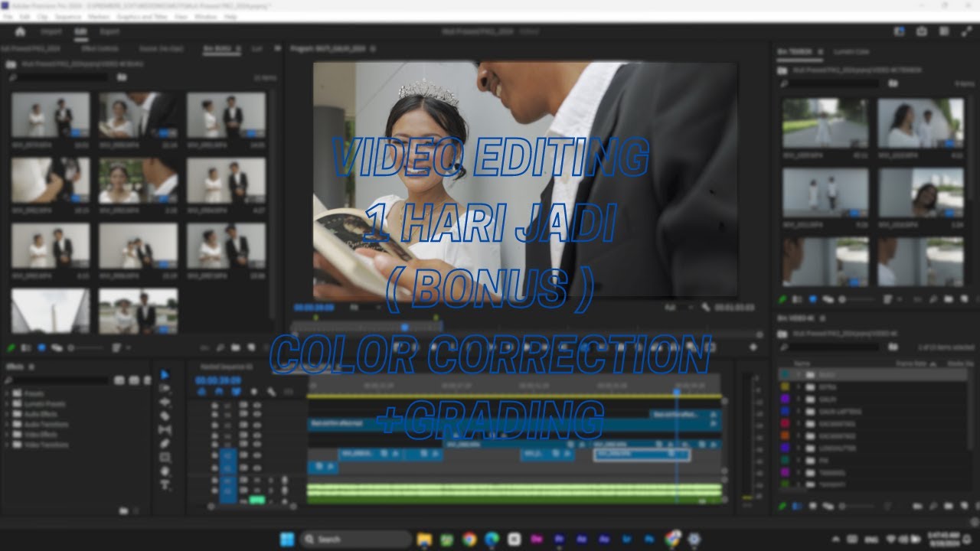Click the sequence timecode in the timeline panel
980x551 pixels.
pos(217,380)
